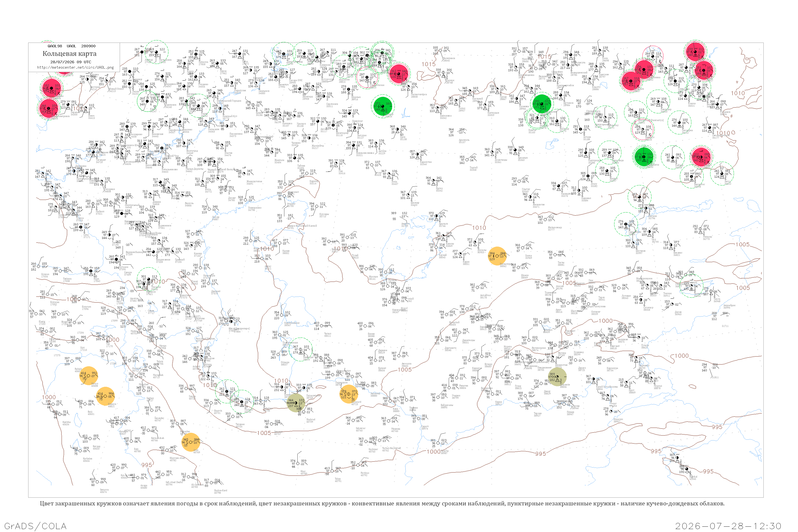
Task: Select the "Kashmar" station label
Action: pyautogui.click(x=373, y=449)
